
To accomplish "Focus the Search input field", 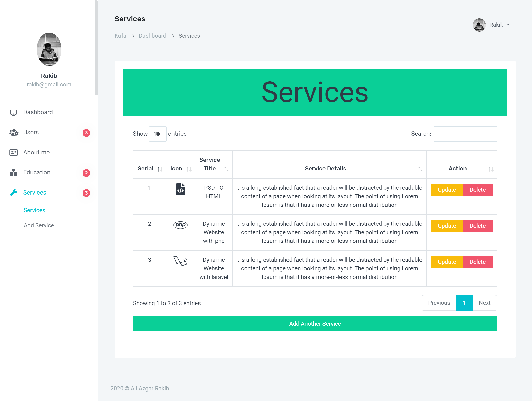I will [x=465, y=134].
